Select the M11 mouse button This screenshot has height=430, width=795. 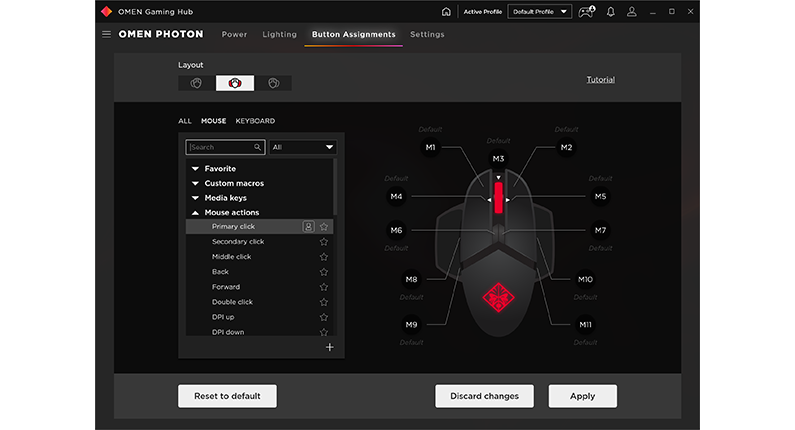tap(585, 325)
